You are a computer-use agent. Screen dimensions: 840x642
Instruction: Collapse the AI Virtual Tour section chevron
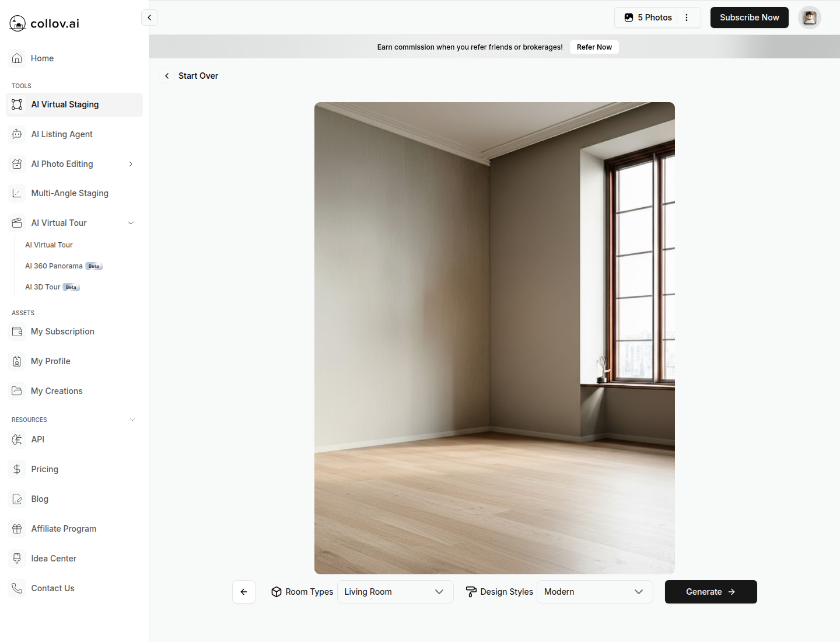pos(131,223)
